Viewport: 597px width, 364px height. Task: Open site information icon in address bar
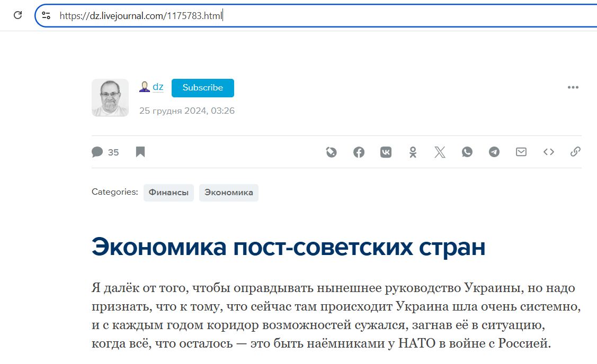tap(46, 15)
